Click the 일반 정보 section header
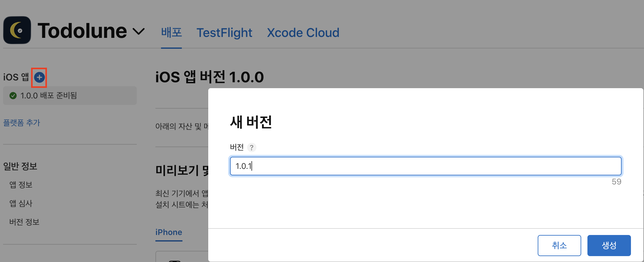This screenshot has height=262, width=644. point(20,166)
